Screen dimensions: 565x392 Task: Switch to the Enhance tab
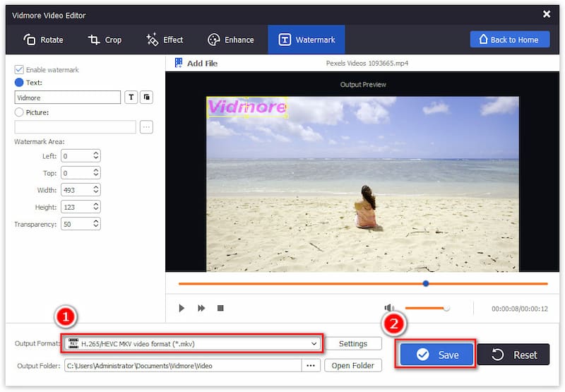(231, 40)
